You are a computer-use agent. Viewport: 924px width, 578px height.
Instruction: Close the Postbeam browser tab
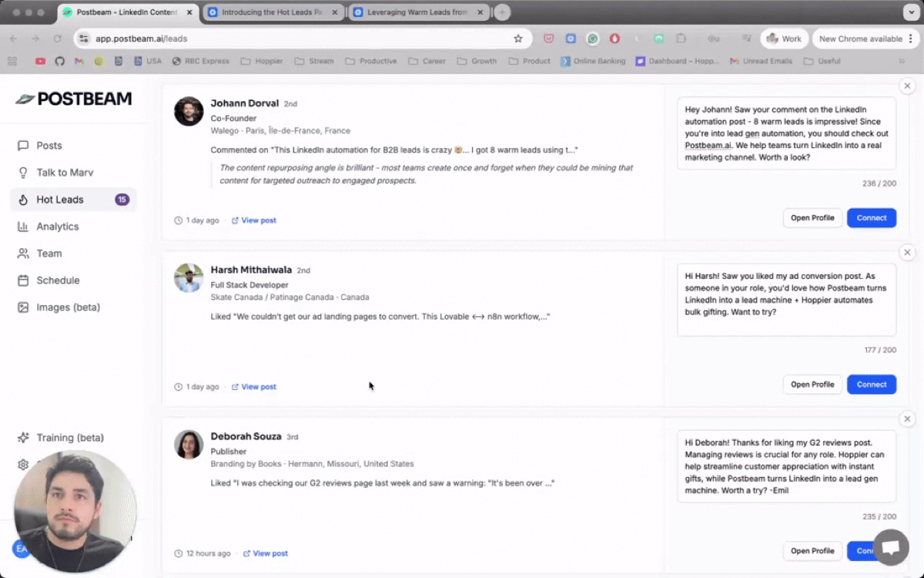pyautogui.click(x=189, y=12)
